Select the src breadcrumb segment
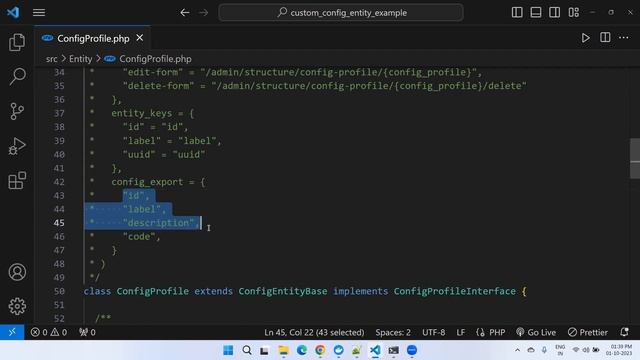 pyautogui.click(x=52, y=59)
